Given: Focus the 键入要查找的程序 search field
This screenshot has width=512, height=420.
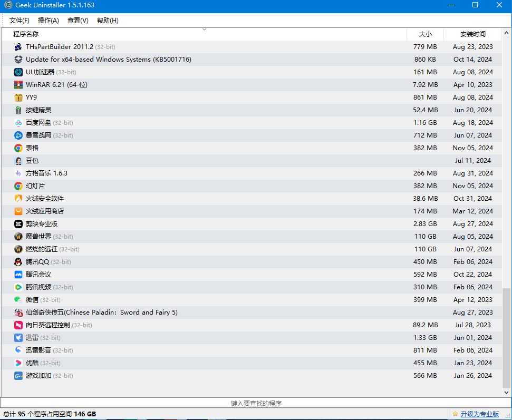Looking at the screenshot, I should [x=256, y=403].
